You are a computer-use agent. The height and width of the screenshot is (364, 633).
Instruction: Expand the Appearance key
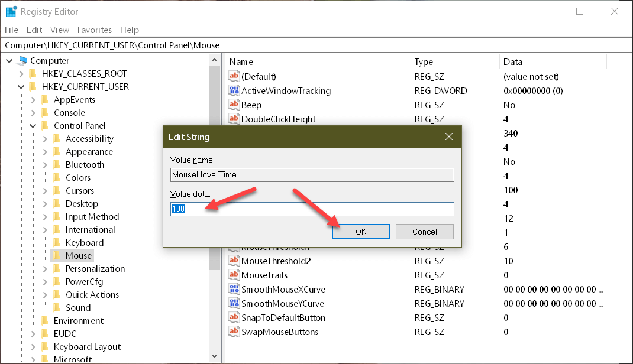click(x=45, y=152)
